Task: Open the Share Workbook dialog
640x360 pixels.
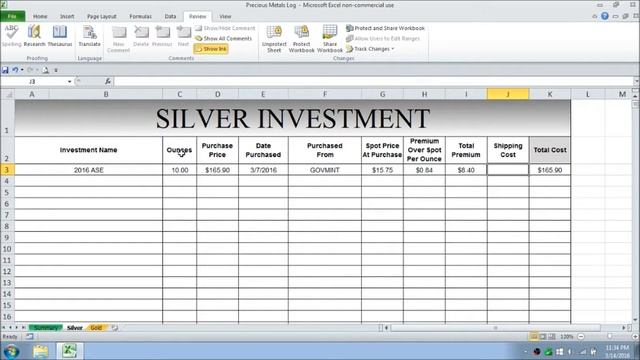Action: coord(329,39)
